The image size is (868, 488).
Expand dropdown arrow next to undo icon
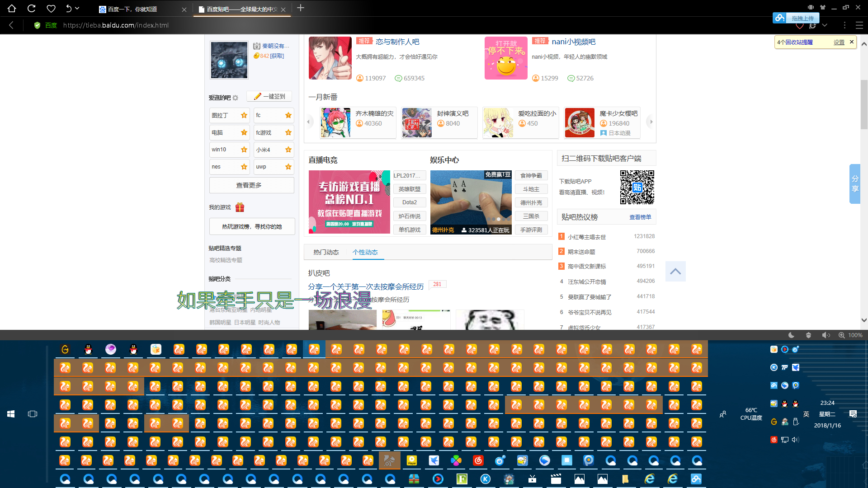[77, 8]
